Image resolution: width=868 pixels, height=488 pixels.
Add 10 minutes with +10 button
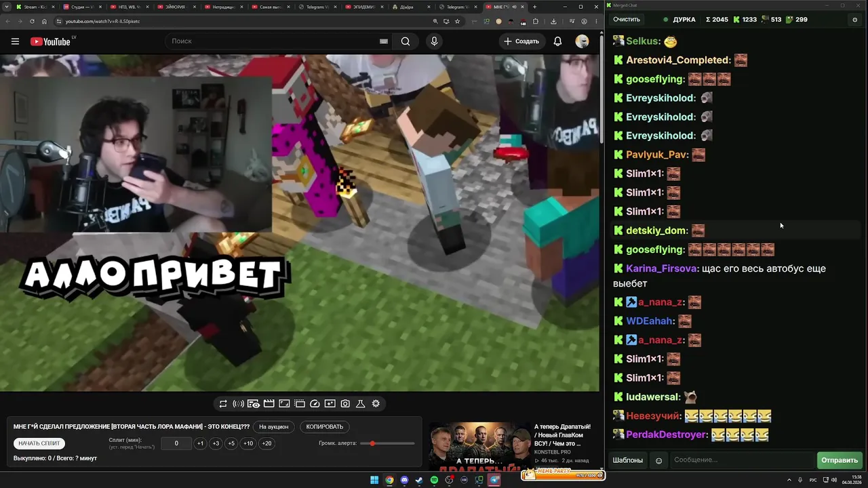tap(248, 443)
